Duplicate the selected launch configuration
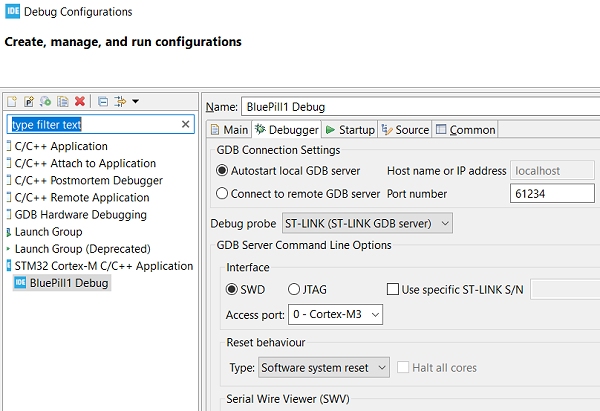This screenshot has height=411, width=600. (62, 101)
